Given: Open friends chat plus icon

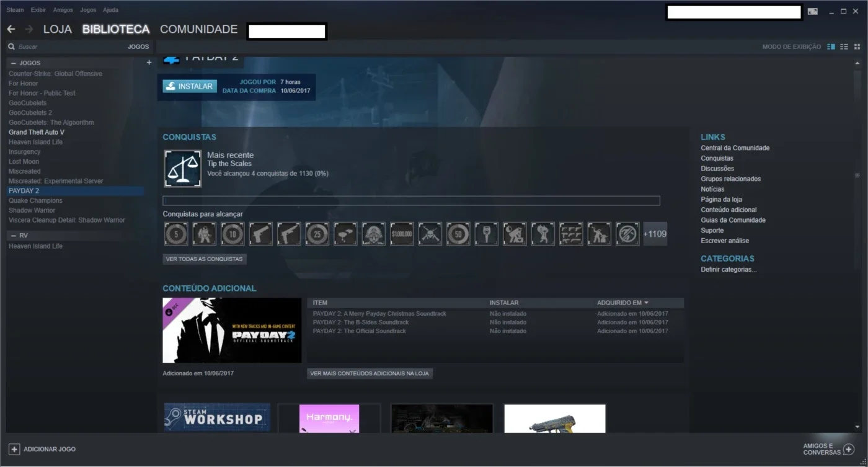Looking at the screenshot, I should click(849, 449).
